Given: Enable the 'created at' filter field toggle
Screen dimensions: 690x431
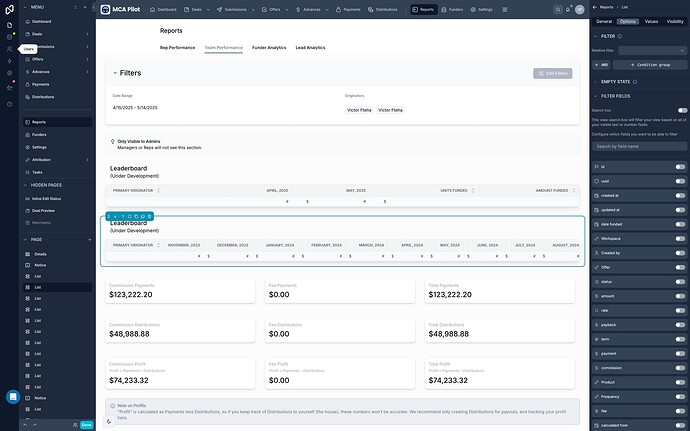Looking at the screenshot, I should click(680, 195).
